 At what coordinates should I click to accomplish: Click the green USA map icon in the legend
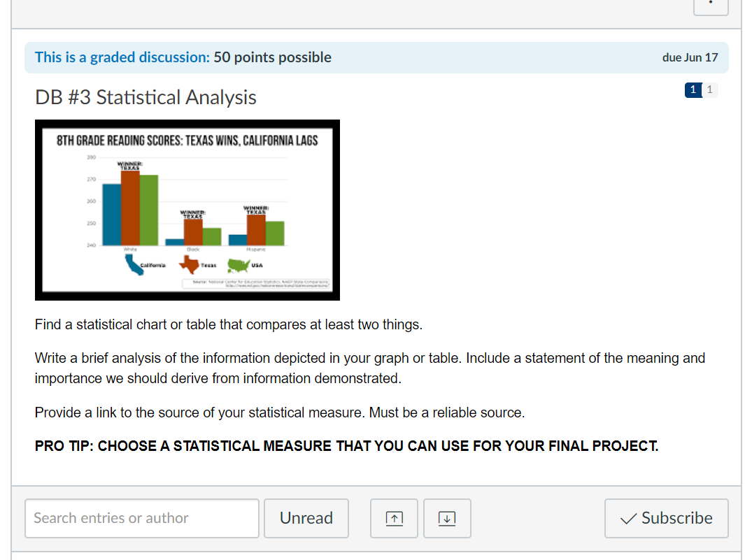click(x=239, y=265)
